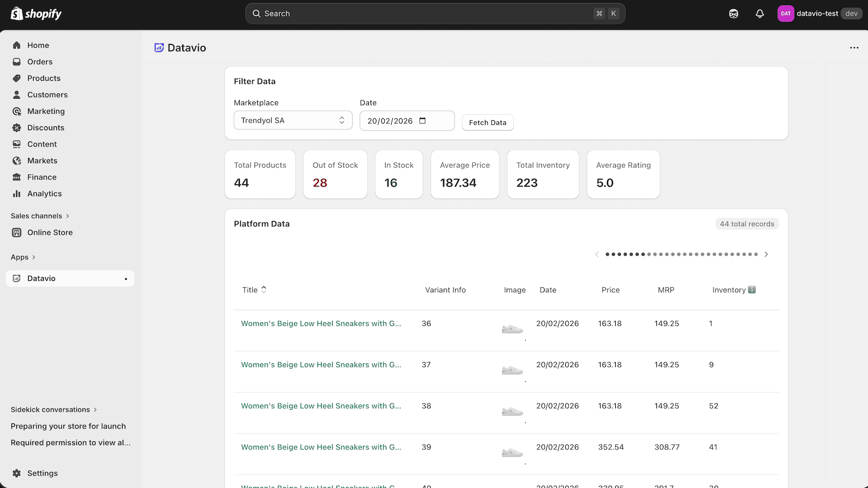The width and height of the screenshot is (868, 488).
Task: Click the Fetch Data button
Action: coord(488,123)
